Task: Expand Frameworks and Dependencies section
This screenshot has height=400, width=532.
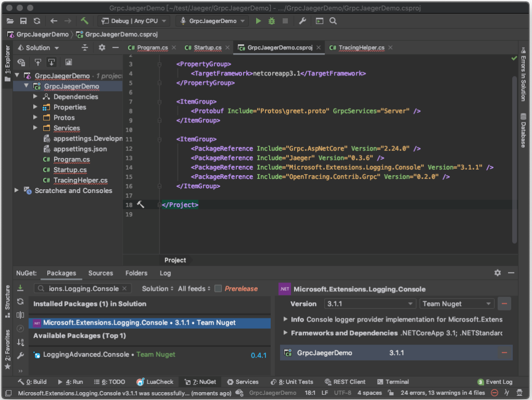Action: click(x=285, y=333)
